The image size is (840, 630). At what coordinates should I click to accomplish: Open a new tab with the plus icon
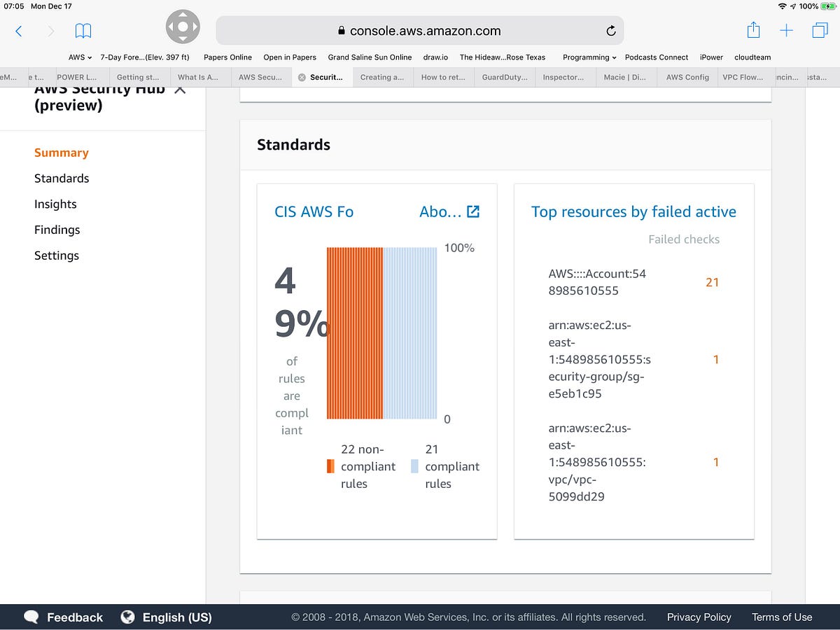pos(787,31)
